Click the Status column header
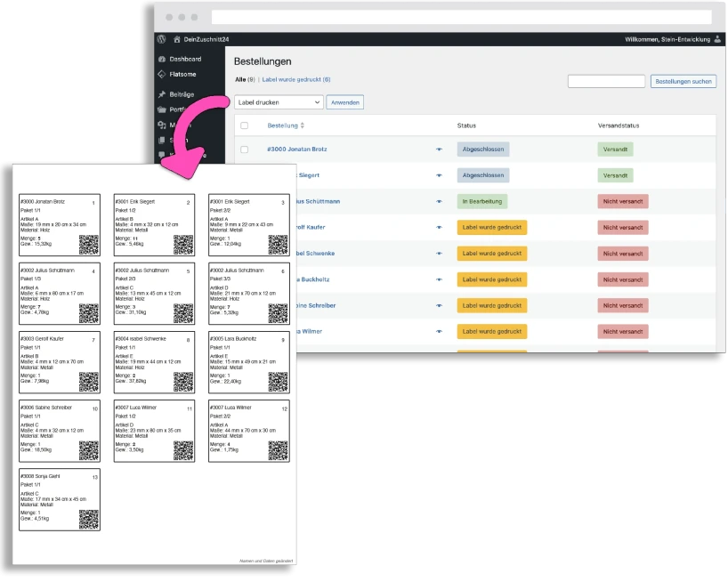Screen dimensions: 728x582 click(466, 125)
